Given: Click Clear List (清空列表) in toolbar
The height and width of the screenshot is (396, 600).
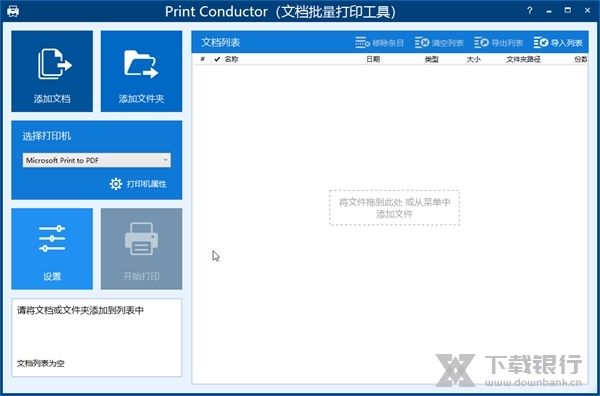Looking at the screenshot, I should coord(439,42).
